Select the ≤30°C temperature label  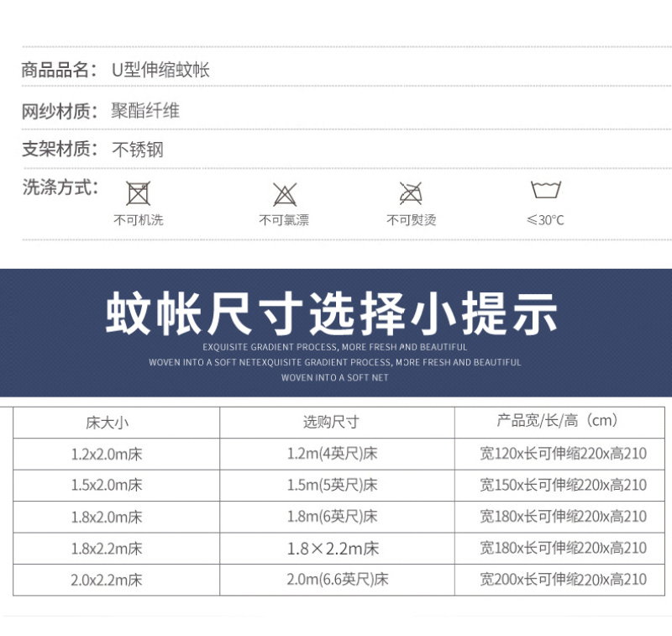point(545,220)
